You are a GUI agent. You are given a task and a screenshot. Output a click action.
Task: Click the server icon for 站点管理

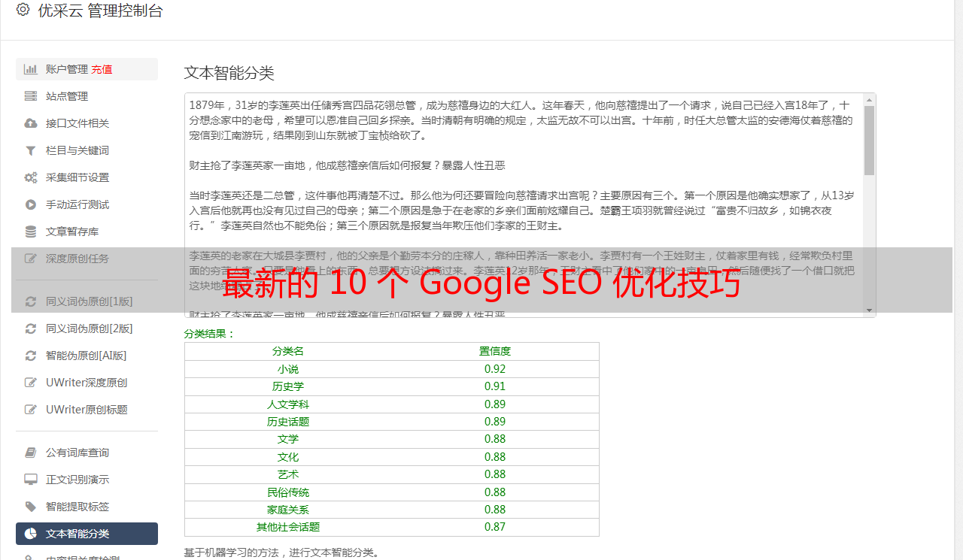click(31, 96)
